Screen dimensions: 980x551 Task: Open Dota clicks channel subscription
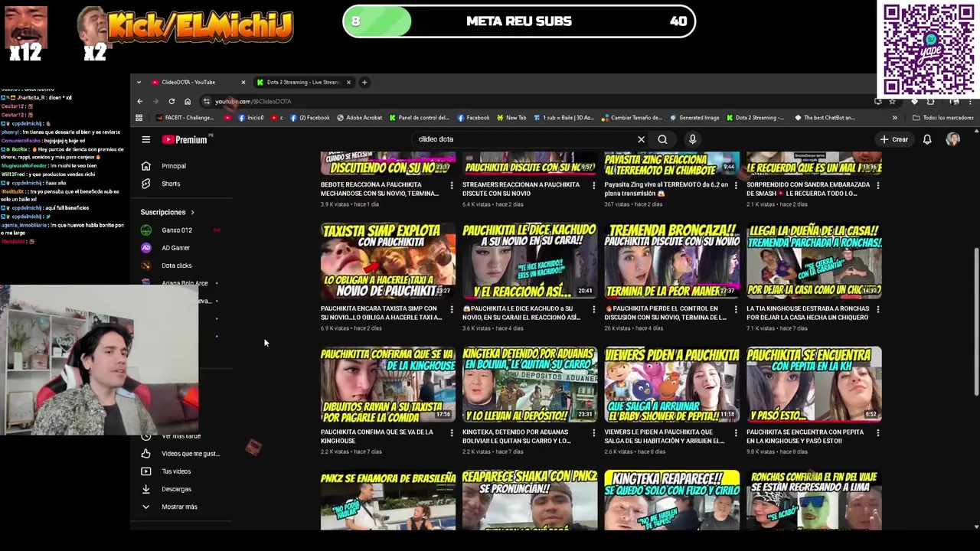176,266
